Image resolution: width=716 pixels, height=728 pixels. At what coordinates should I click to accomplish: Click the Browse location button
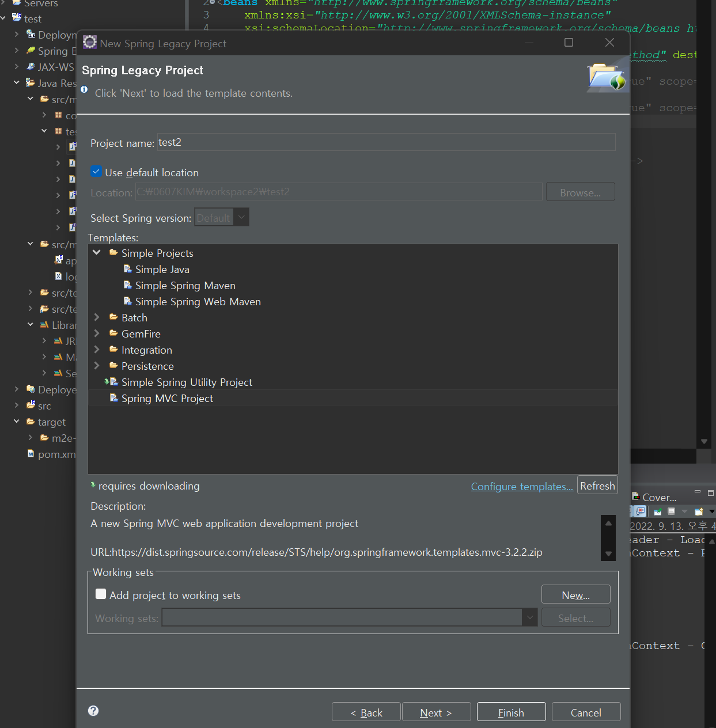580,192
